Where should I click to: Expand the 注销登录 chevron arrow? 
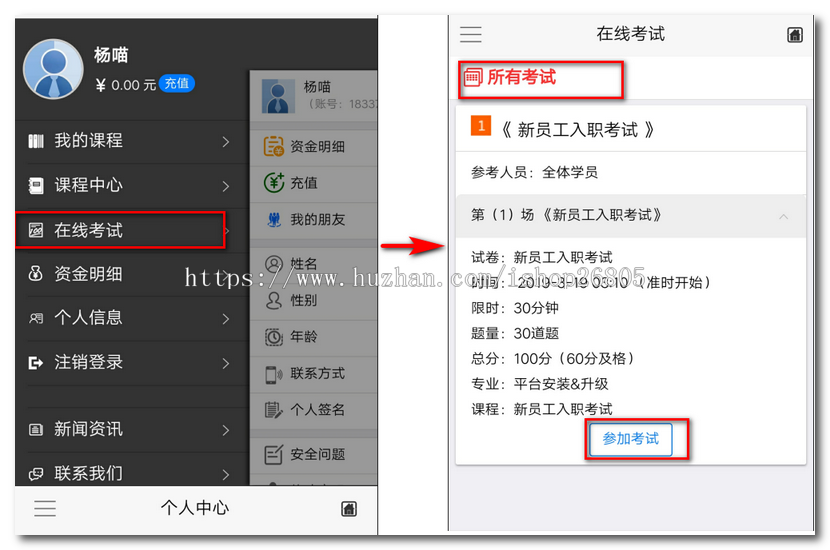point(226,363)
